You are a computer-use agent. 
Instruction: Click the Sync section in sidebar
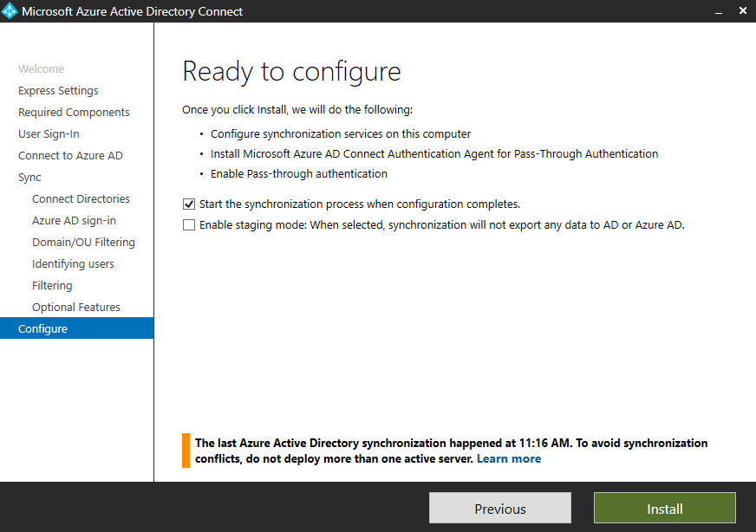(x=29, y=178)
